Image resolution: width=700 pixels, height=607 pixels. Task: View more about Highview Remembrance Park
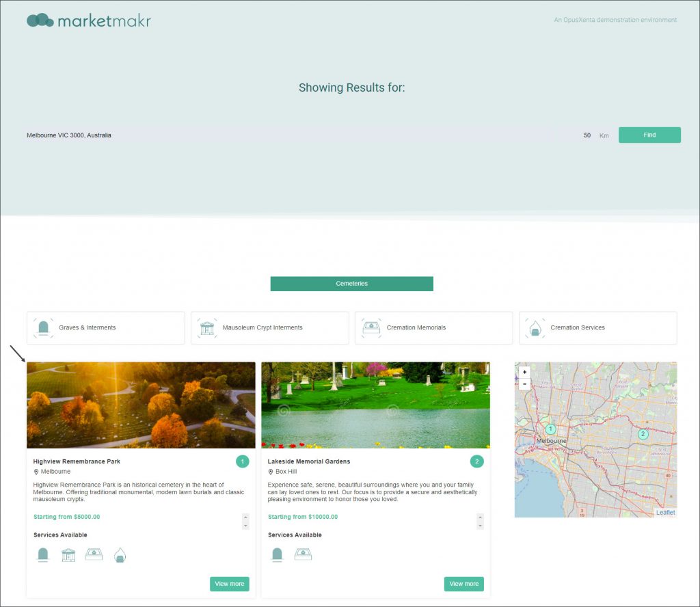coord(230,584)
